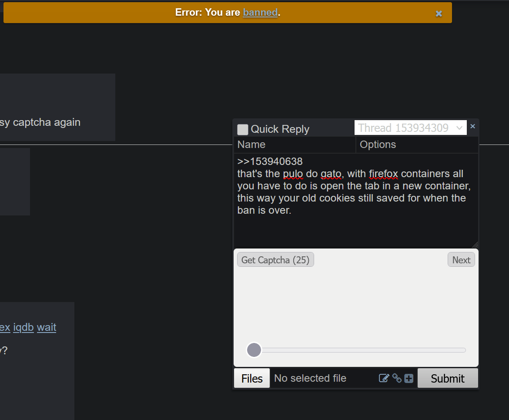Click the 'No selected file' text
Image resolution: width=509 pixels, height=420 pixels.
tap(310, 378)
